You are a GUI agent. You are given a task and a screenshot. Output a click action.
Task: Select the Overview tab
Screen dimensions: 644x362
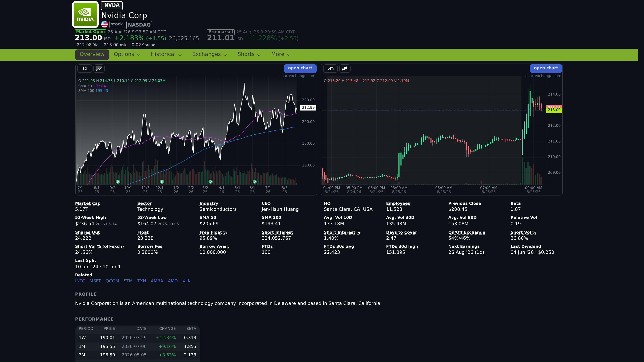click(92, 54)
